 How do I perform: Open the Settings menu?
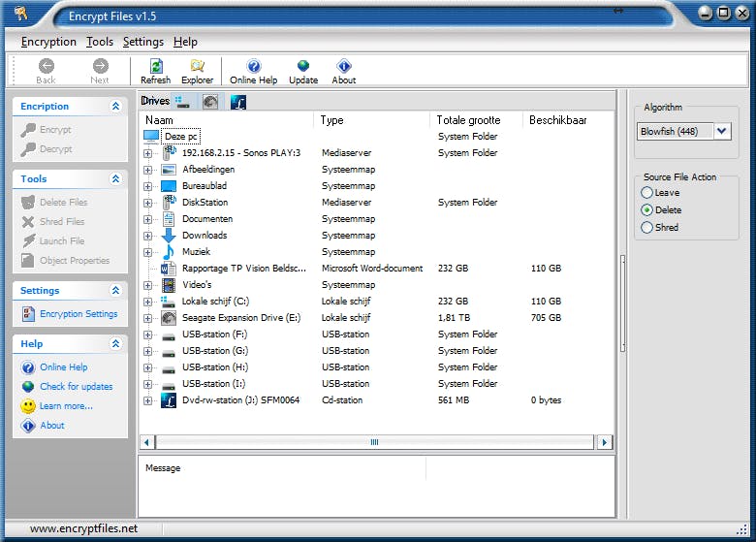click(x=142, y=42)
